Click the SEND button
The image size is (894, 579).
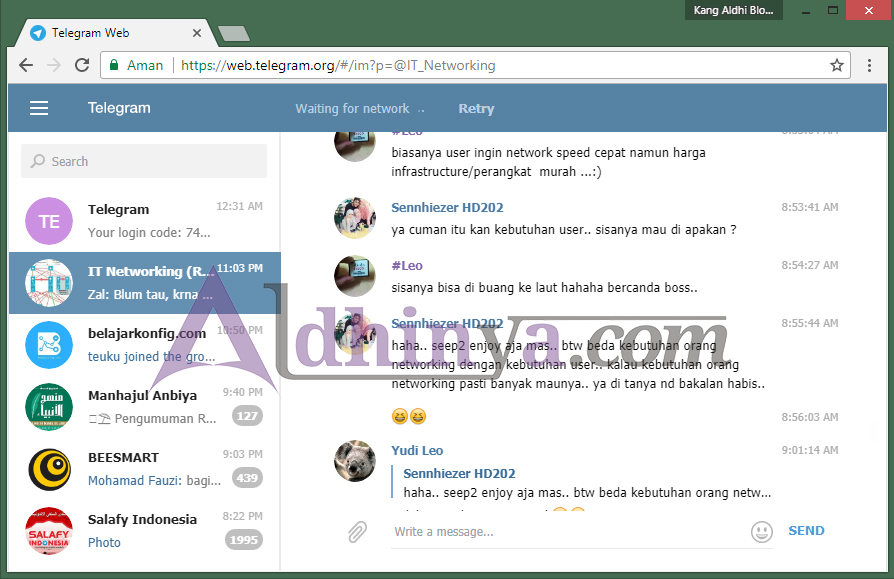coord(806,531)
